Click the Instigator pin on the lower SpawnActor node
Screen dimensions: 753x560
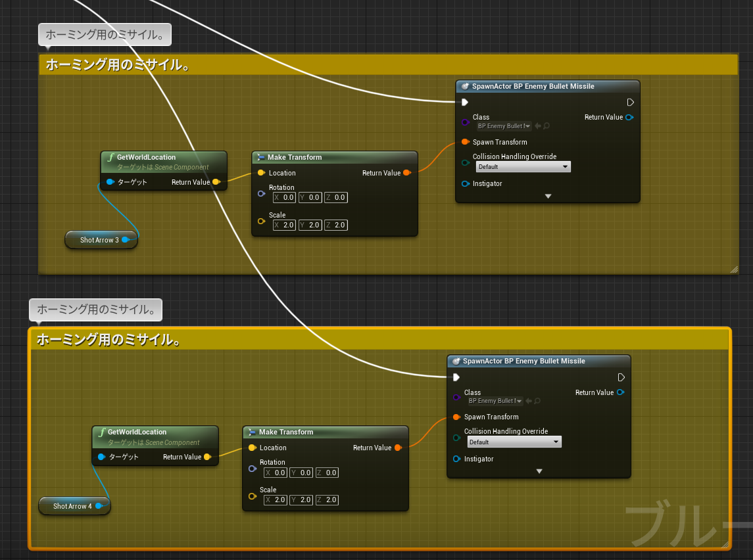(x=456, y=459)
